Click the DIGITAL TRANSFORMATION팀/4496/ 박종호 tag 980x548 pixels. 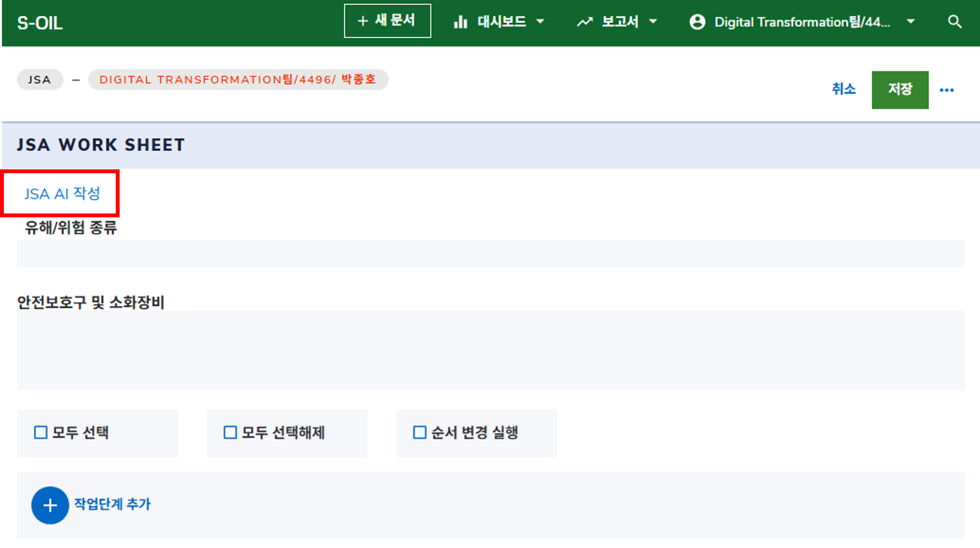click(238, 79)
